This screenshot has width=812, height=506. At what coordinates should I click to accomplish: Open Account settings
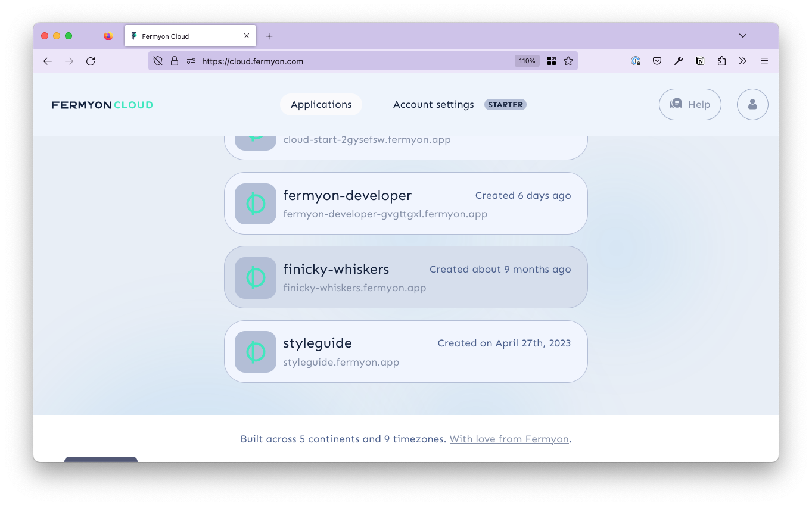click(434, 104)
